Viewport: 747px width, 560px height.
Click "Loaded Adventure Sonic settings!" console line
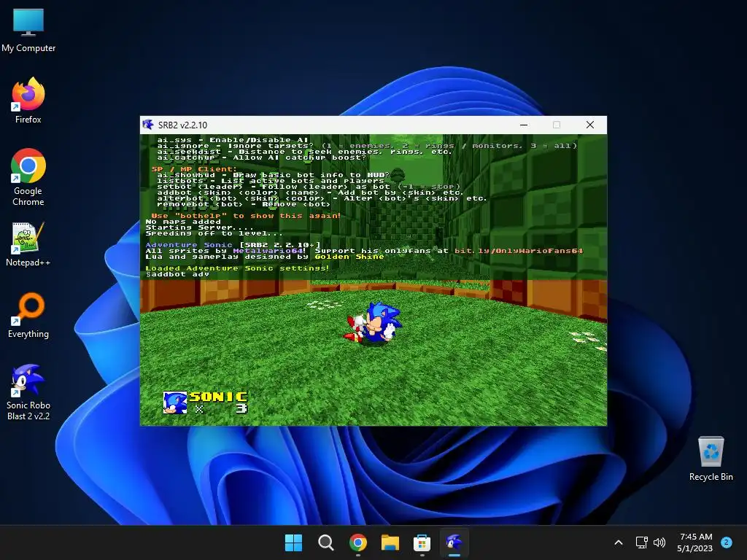click(237, 268)
